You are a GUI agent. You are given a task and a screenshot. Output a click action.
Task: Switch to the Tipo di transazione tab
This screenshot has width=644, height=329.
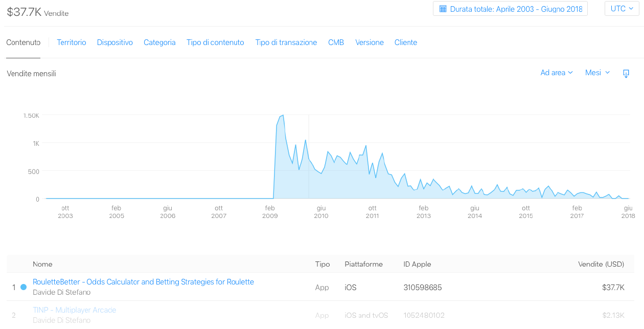286,42
